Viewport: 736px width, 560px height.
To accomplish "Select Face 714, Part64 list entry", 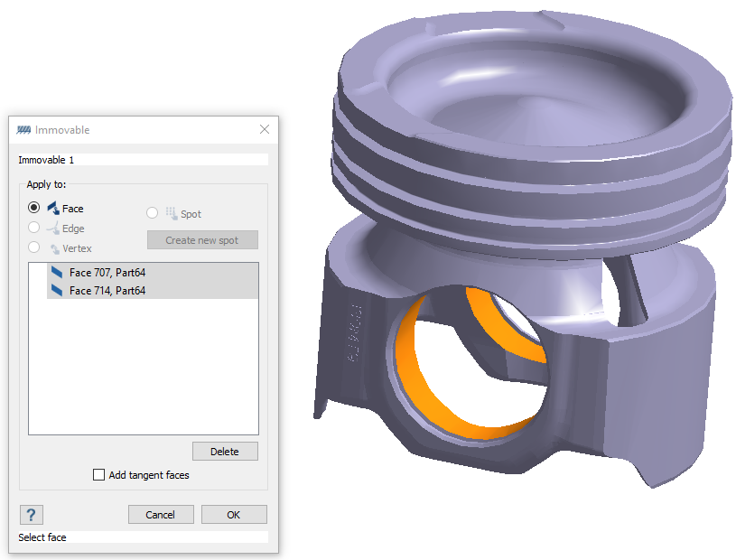I will [107, 291].
